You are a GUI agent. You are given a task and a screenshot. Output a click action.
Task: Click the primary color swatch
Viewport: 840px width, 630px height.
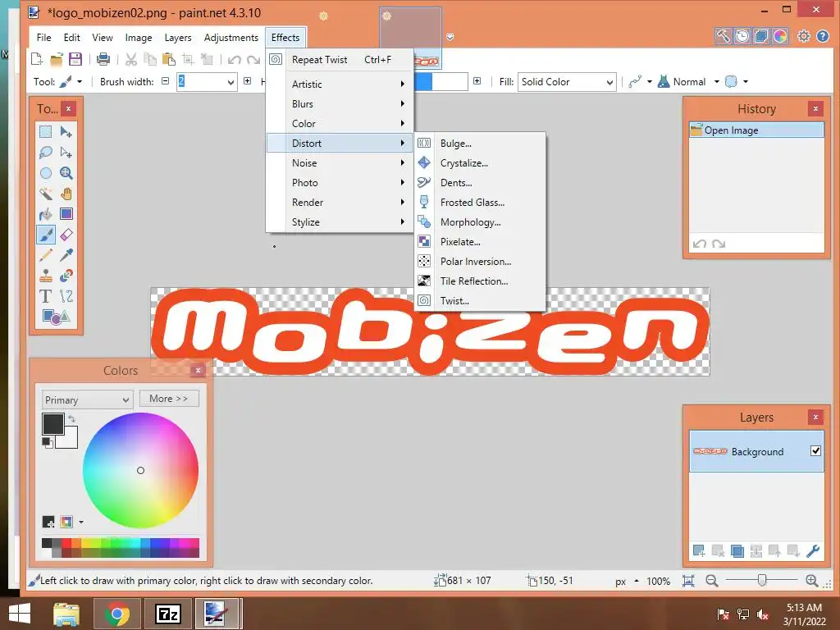click(53, 424)
